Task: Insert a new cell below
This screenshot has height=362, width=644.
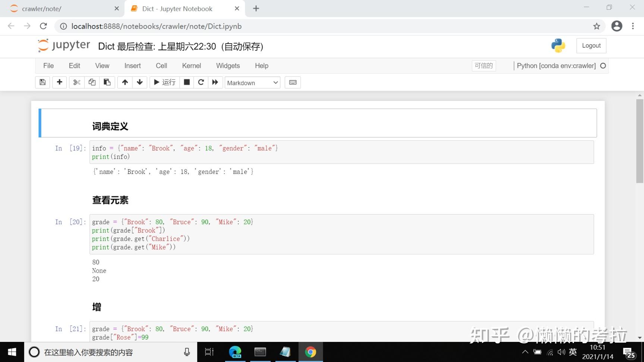Action: pyautogui.click(x=59, y=82)
